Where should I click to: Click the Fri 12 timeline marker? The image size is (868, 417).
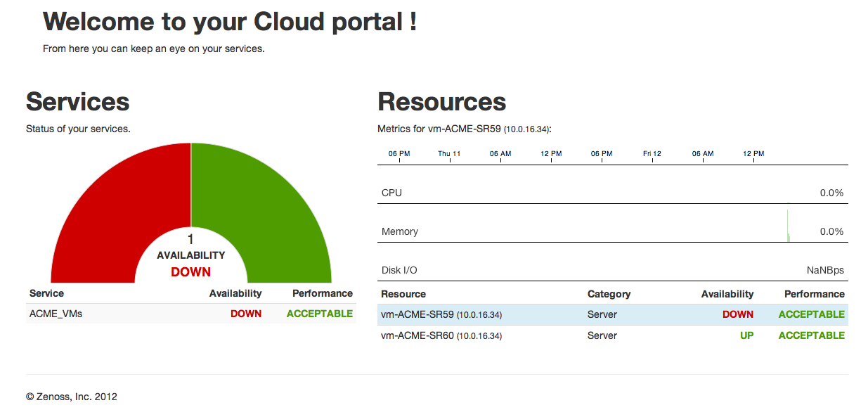652,154
